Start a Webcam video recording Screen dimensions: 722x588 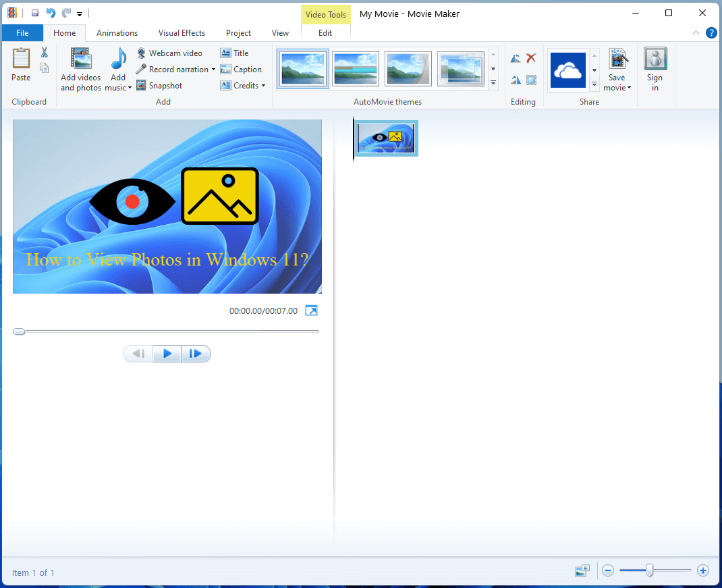pyautogui.click(x=169, y=53)
